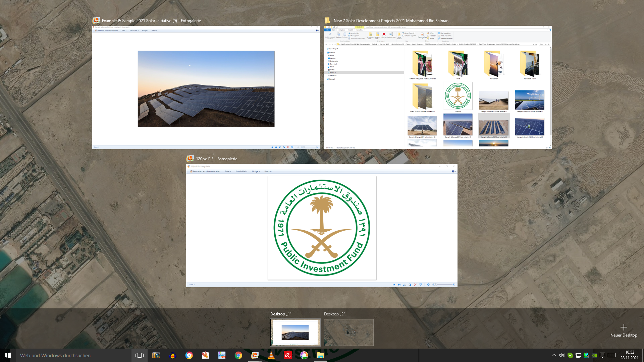Show hidden system tray icons

[x=554, y=355]
